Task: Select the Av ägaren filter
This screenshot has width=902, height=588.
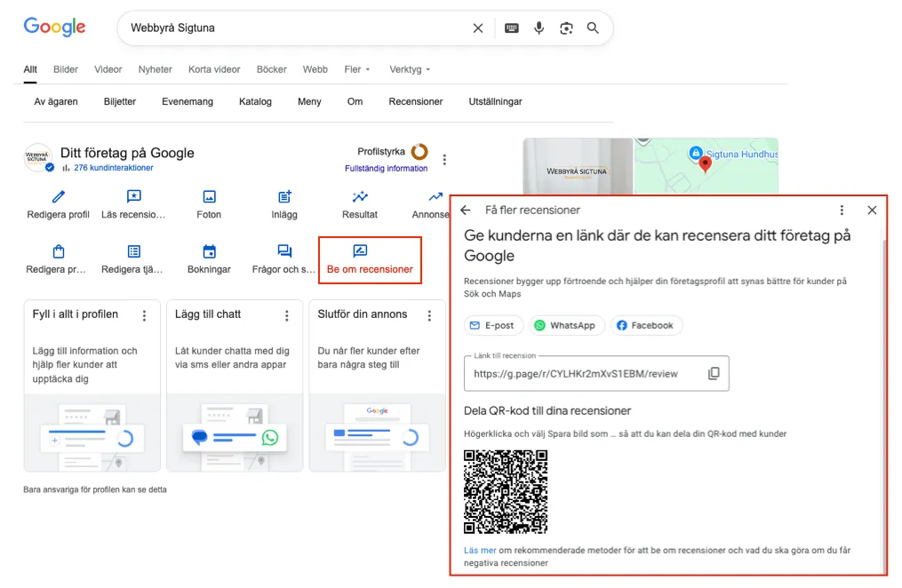Action: [x=56, y=102]
